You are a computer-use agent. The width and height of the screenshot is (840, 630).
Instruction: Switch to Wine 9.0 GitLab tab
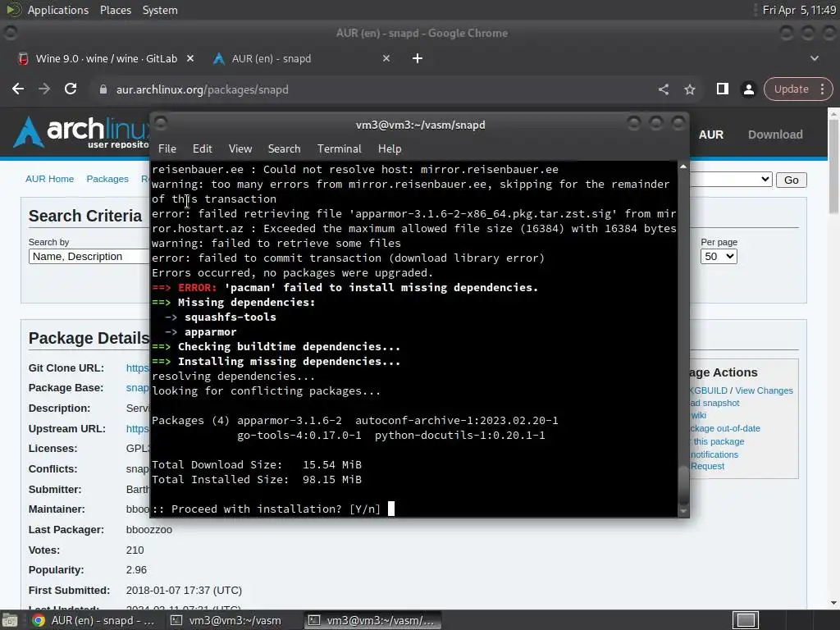click(106, 58)
